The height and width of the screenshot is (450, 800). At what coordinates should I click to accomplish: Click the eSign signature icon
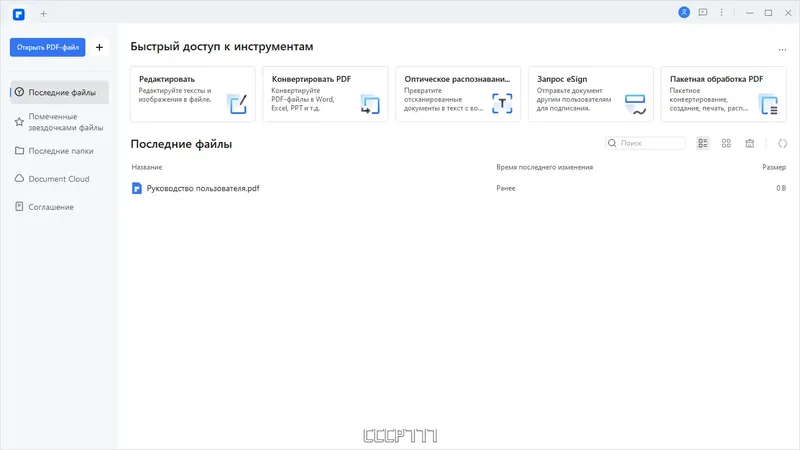(x=635, y=104)
